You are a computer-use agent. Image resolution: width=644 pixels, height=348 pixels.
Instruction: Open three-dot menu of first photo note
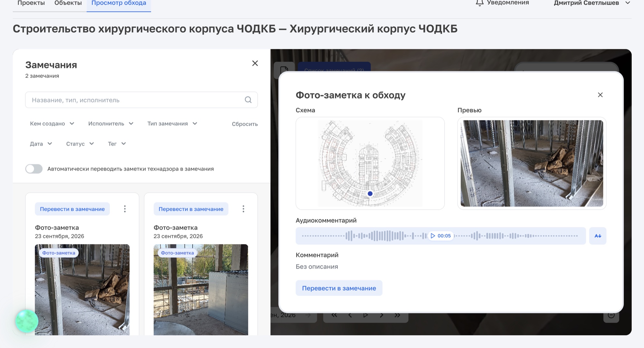tap(125, 209)
